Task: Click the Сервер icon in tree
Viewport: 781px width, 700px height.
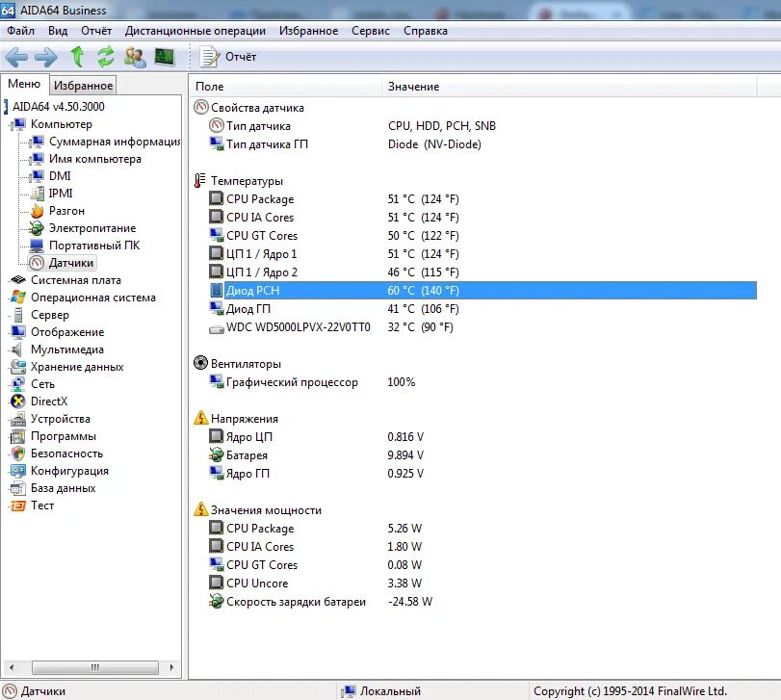Action: point(18,315)
